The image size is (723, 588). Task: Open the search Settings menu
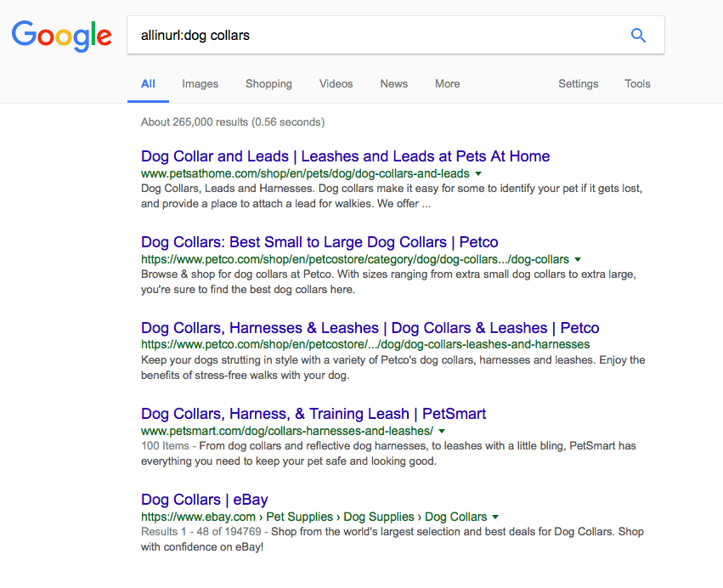point(578,84)
